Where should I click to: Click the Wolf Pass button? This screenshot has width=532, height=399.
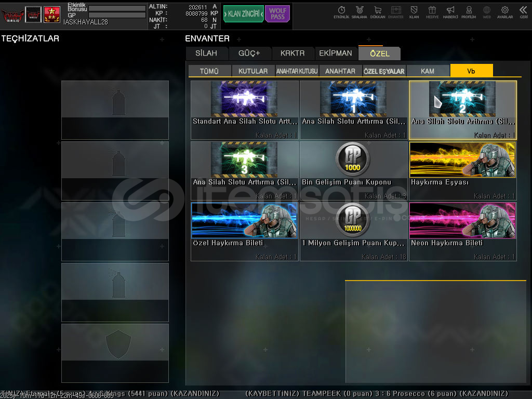pos(277,14)
